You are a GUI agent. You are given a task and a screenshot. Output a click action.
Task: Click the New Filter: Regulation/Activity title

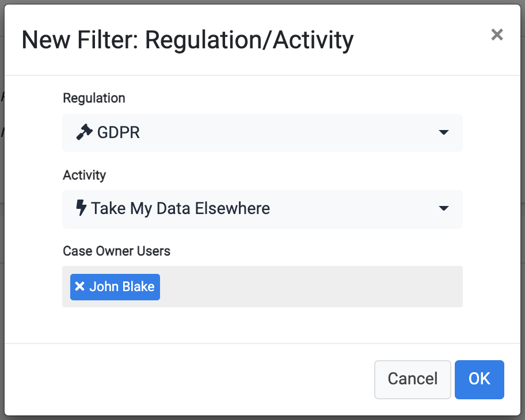(x=188, y=40)
